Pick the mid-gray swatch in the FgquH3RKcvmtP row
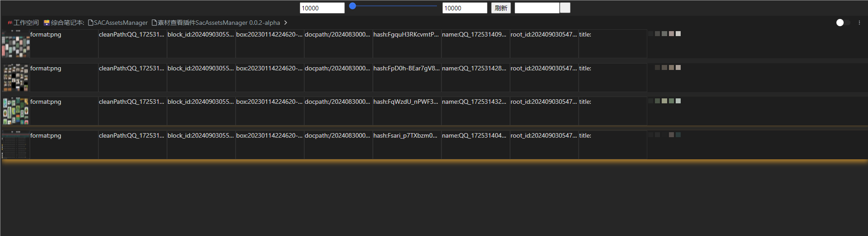868x236 pixels. [664, 34]
